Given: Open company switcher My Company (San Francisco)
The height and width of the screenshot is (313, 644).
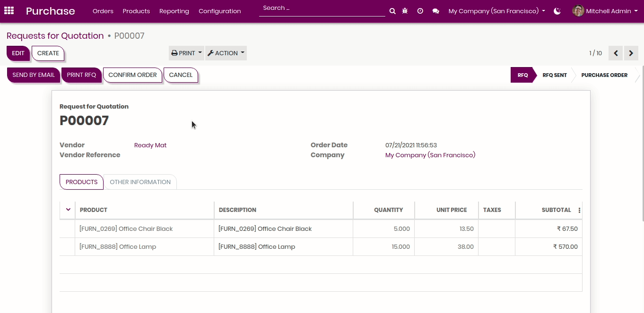Looking at the screenshot, I should pos(496,11).
